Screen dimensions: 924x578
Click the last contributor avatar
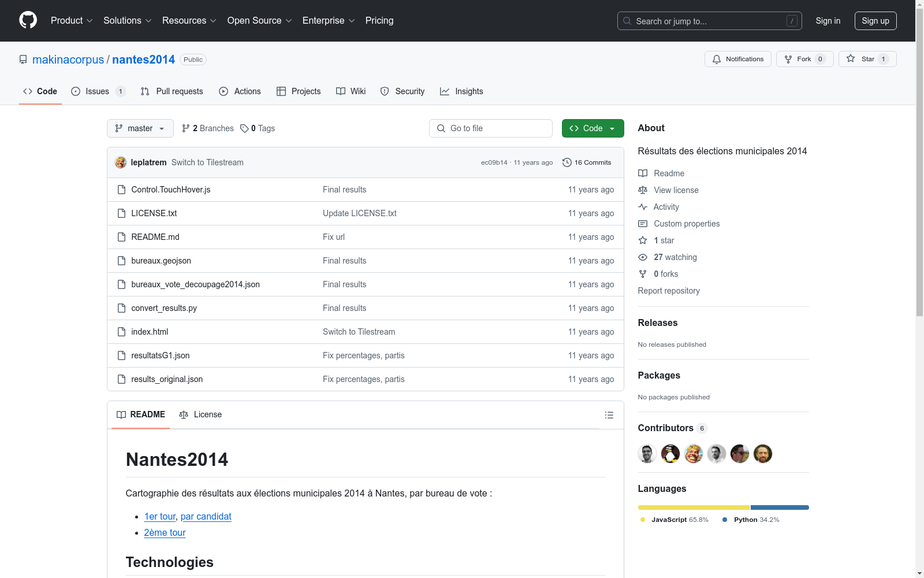pyautogui.click(x=763, y=454)
